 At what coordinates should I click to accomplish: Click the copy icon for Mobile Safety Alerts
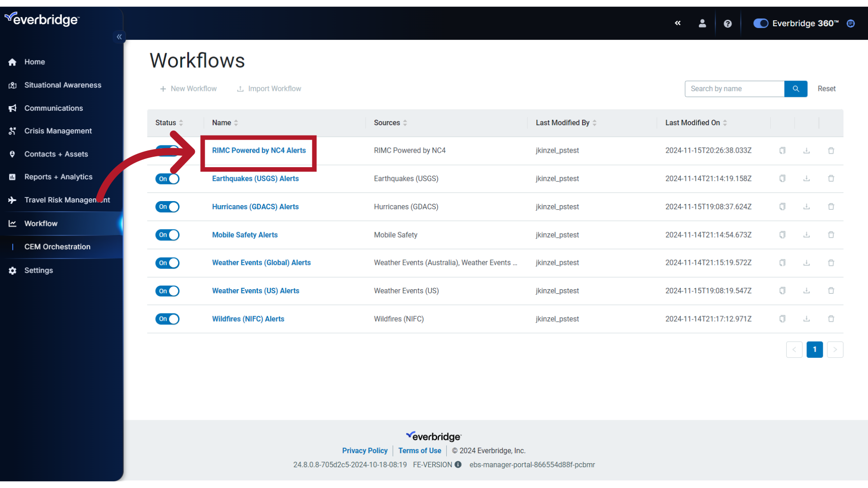[782, 234]
